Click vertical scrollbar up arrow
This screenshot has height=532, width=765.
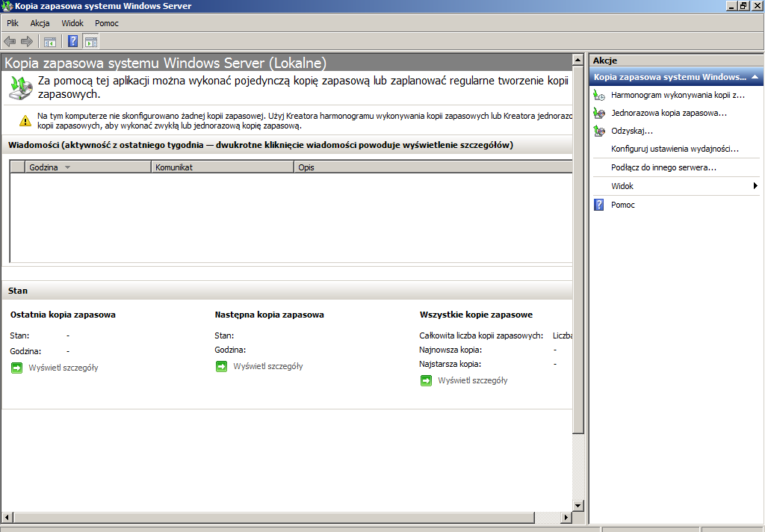577,60
